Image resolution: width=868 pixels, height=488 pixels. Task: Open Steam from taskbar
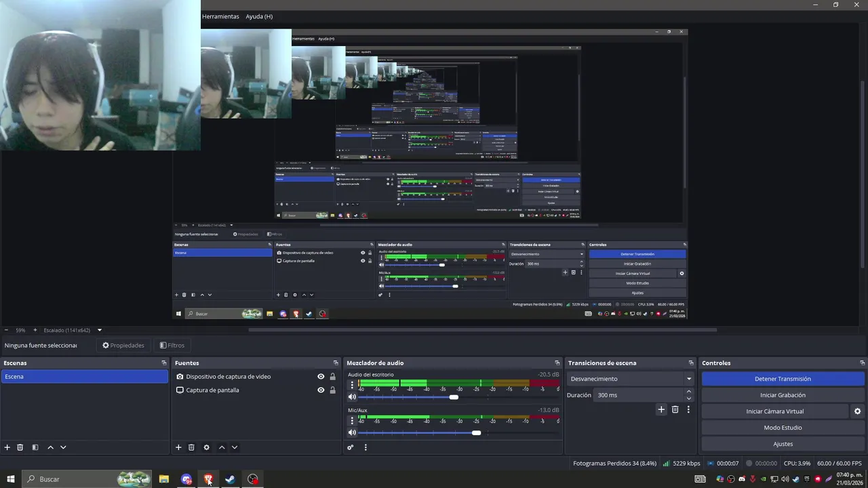pos(230,479)
